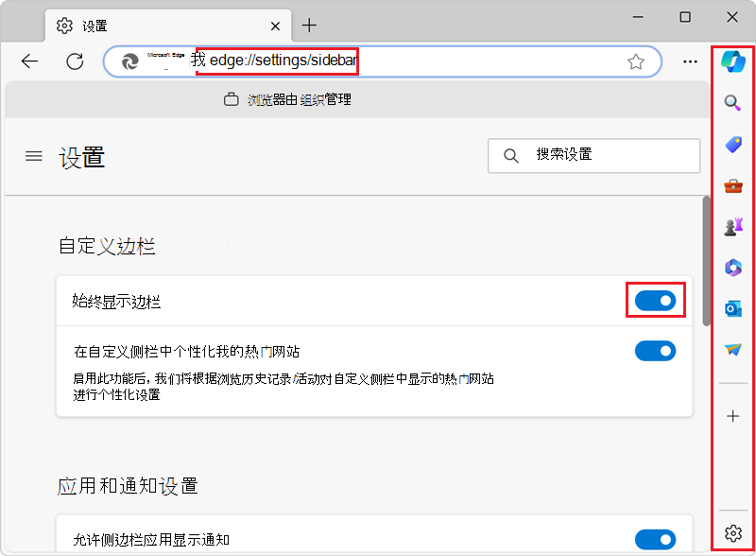The width and height of the screenshot is (756, 556).
Task: Open browser options via ellipsis menu
Action: [x=690, y=61]
